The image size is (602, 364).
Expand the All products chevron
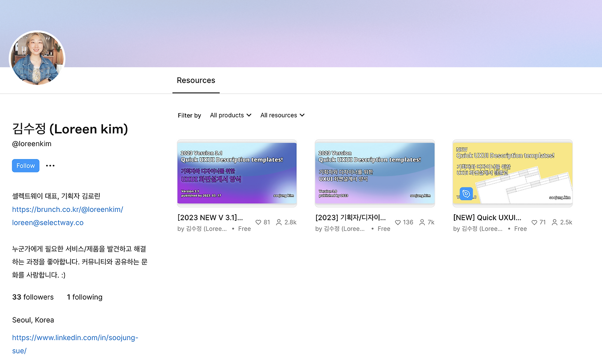point(250,115)
